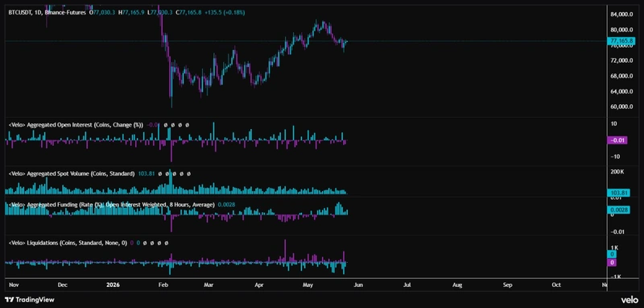Viewport: 644px width, 308px height.
Task: Click the TradingView logo
Action: coord(29,300)
